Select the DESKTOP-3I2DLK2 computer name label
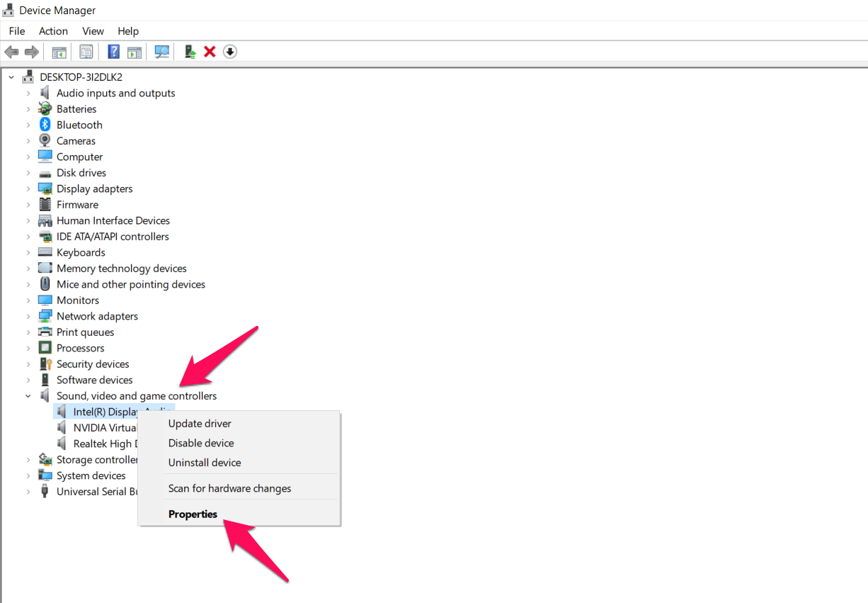868x603 pixels. (x=81, y=77)
